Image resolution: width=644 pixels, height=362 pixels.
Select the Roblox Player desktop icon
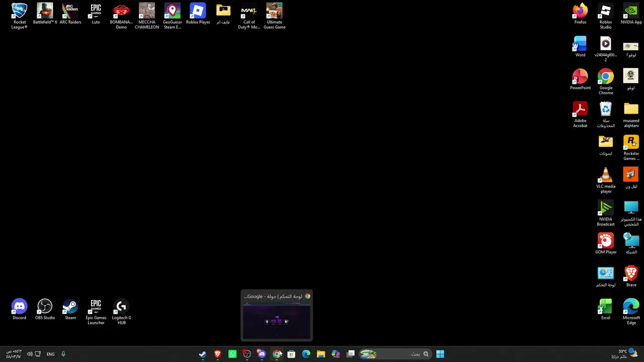tap(198, 14)
